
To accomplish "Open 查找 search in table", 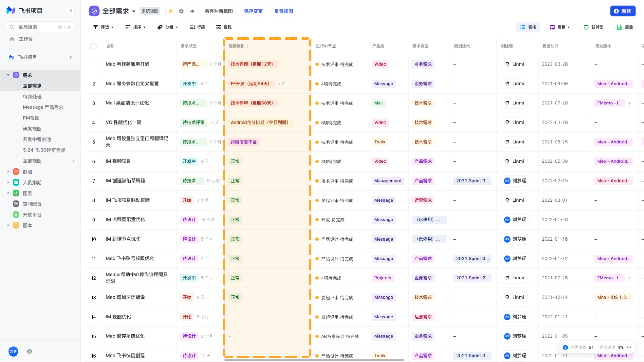I will 224,27.
